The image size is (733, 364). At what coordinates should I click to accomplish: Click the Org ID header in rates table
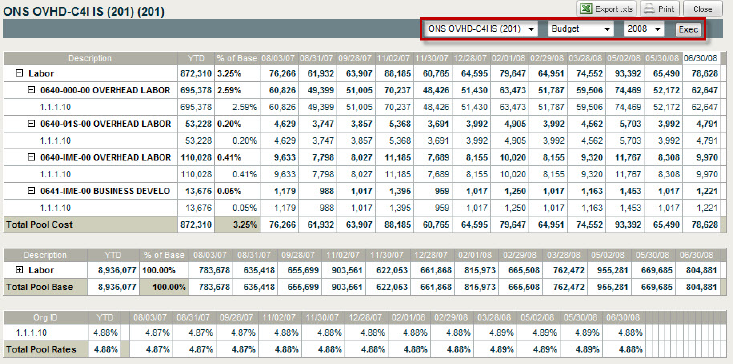pos(46,318)
